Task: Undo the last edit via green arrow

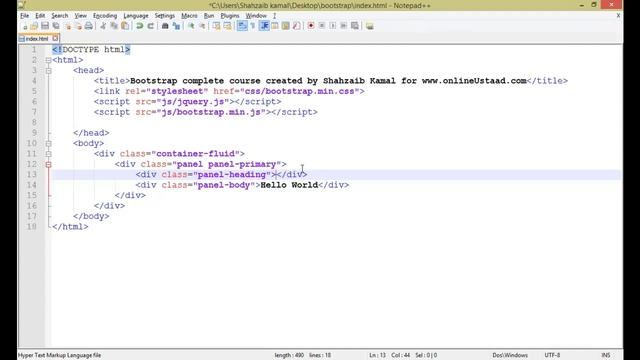Action: click(x=140, y=26)
